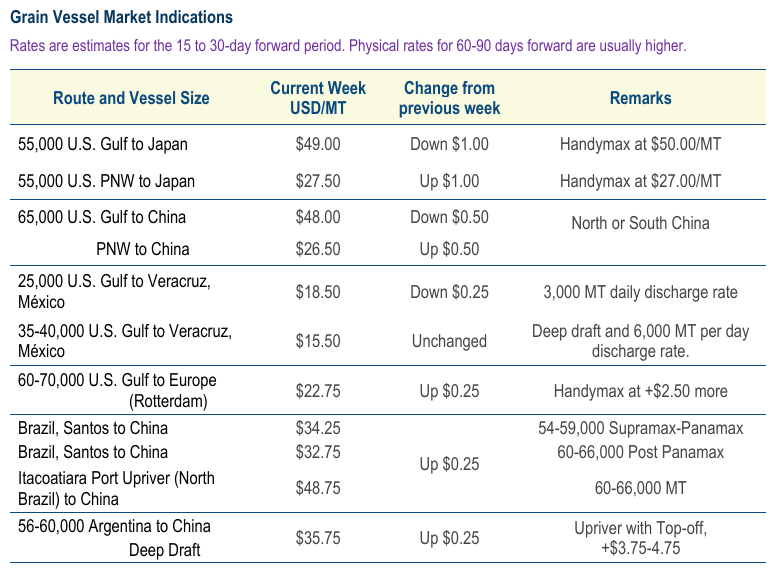
Task: Click the "55,000 U.S. PNW to Japan" route
Action: [x=106, y=181]
